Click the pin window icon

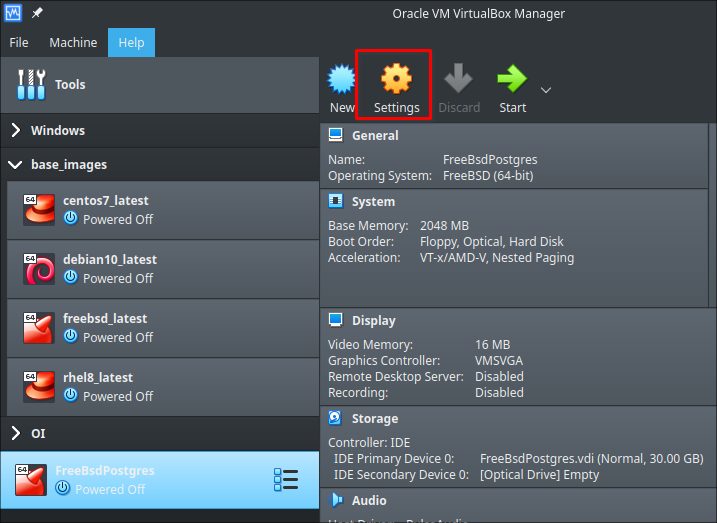pos(37,13)
